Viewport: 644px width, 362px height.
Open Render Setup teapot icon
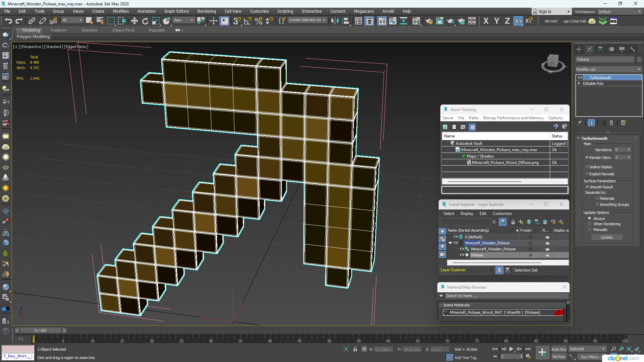click(x=429, y=21)
